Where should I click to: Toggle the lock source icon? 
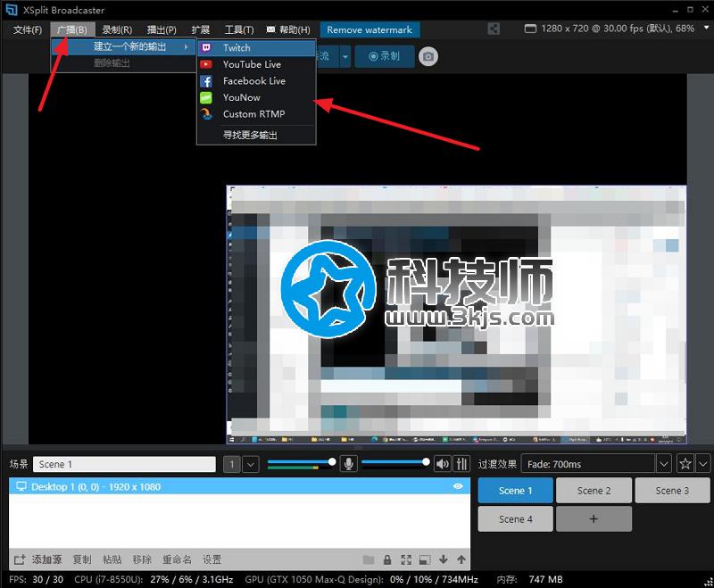tap(387, 559)
